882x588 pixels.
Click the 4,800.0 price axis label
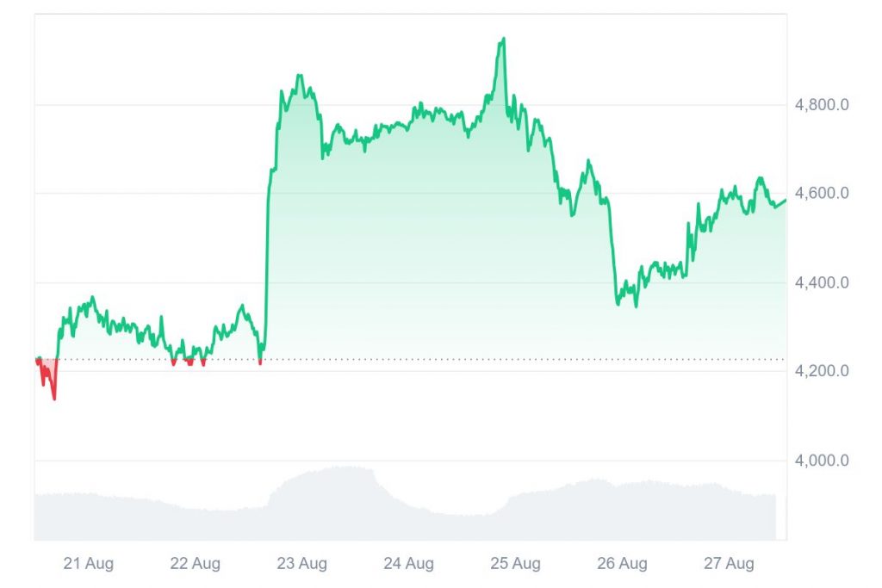[x=823, y=105]
